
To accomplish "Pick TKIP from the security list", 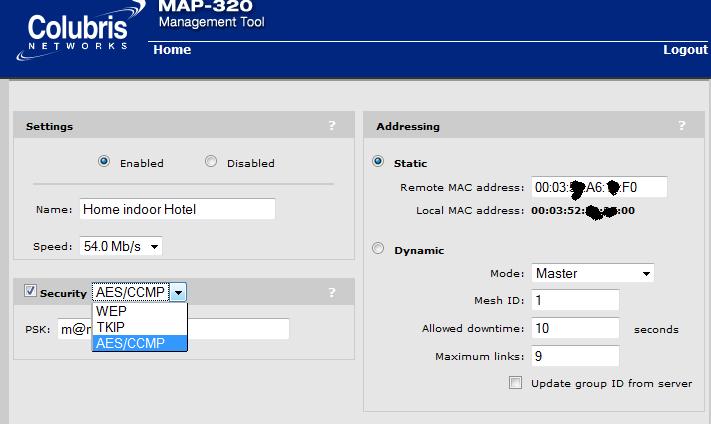I will point(140,327).
